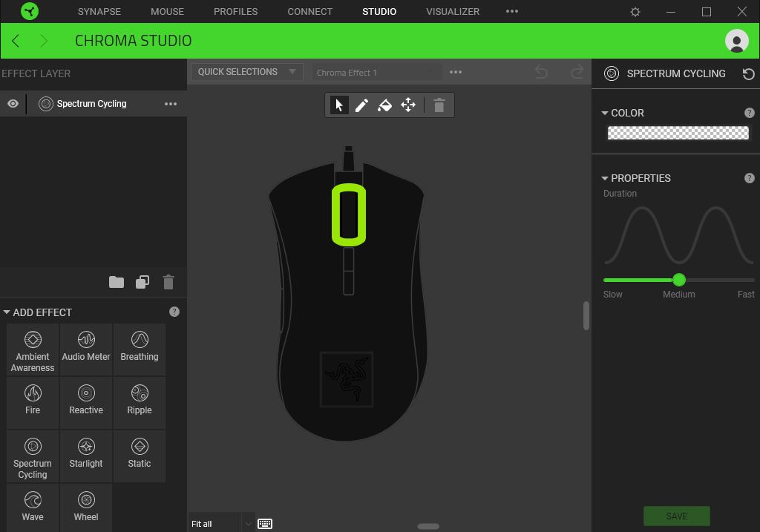Add the Wheel effect
Image resolution: width=760 pixels, height=532 pixels.
pyautogui.click(x=86, y=507)
